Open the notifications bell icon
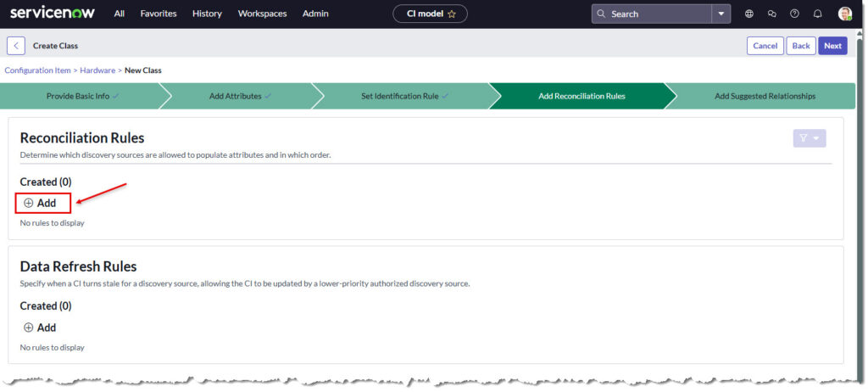Viewport: 868px width, 392px height. [x=817, y=14]
